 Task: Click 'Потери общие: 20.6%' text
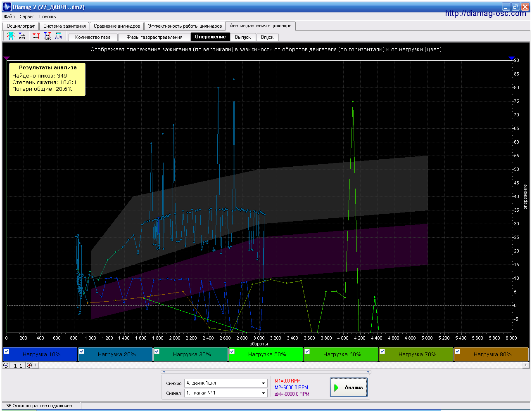[43, 89]
